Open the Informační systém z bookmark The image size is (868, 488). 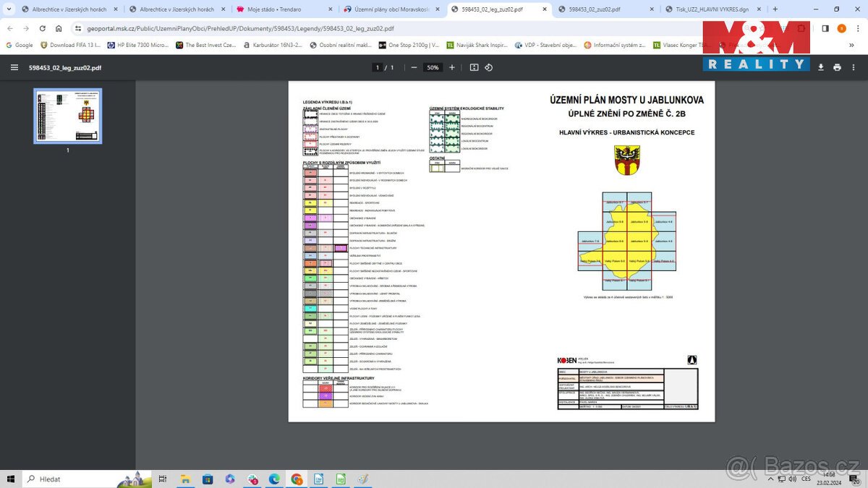[x=615, y=45]
